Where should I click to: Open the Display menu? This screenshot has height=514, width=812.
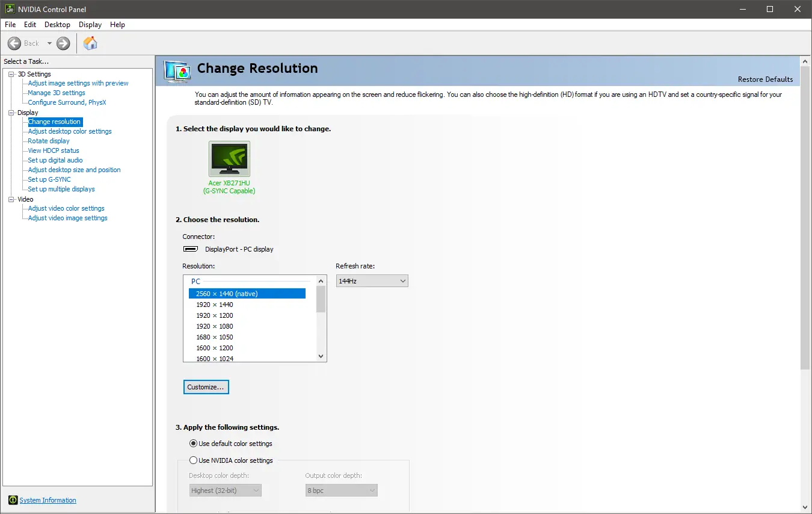coord(90,25)
